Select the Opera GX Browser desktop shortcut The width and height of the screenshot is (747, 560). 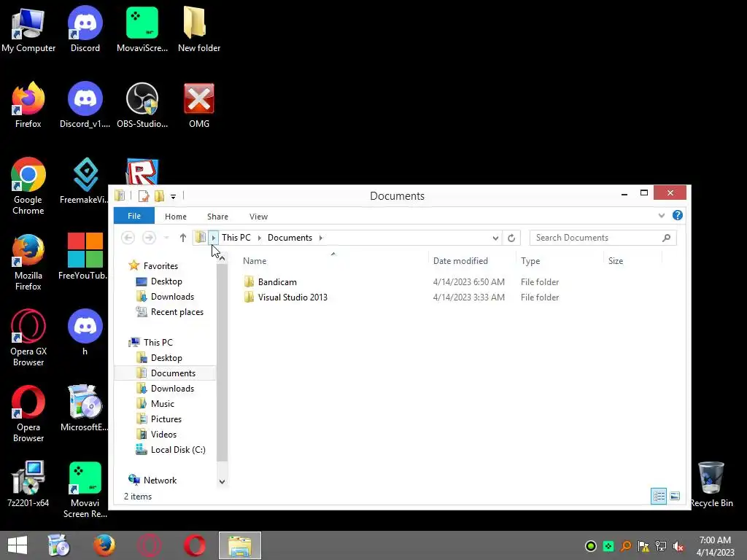pyautogui.click(x=28, y=338)
